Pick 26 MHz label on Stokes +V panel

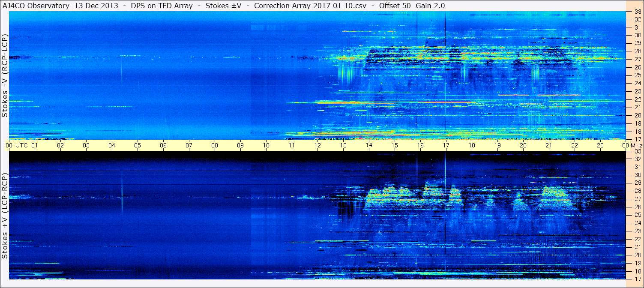[638, 207]
